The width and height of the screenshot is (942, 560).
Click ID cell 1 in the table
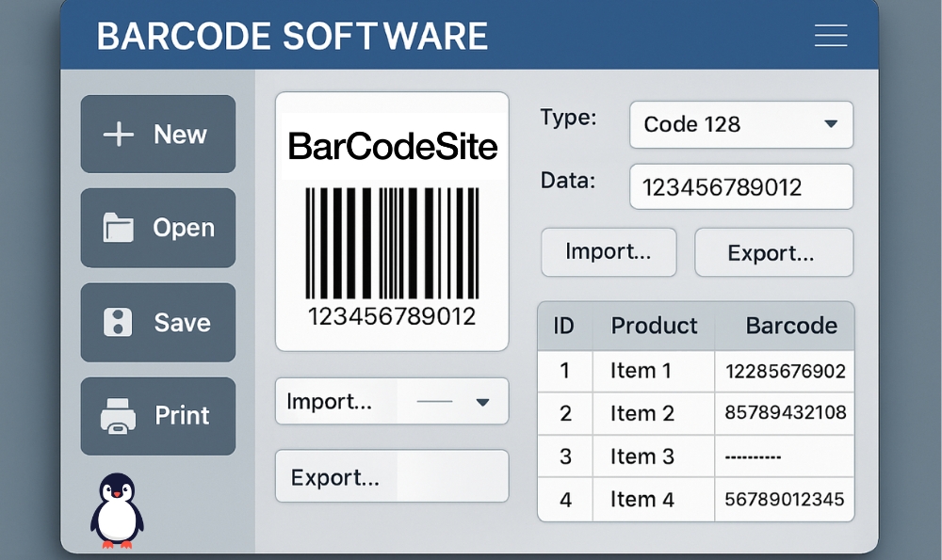(x=564, y=371)
